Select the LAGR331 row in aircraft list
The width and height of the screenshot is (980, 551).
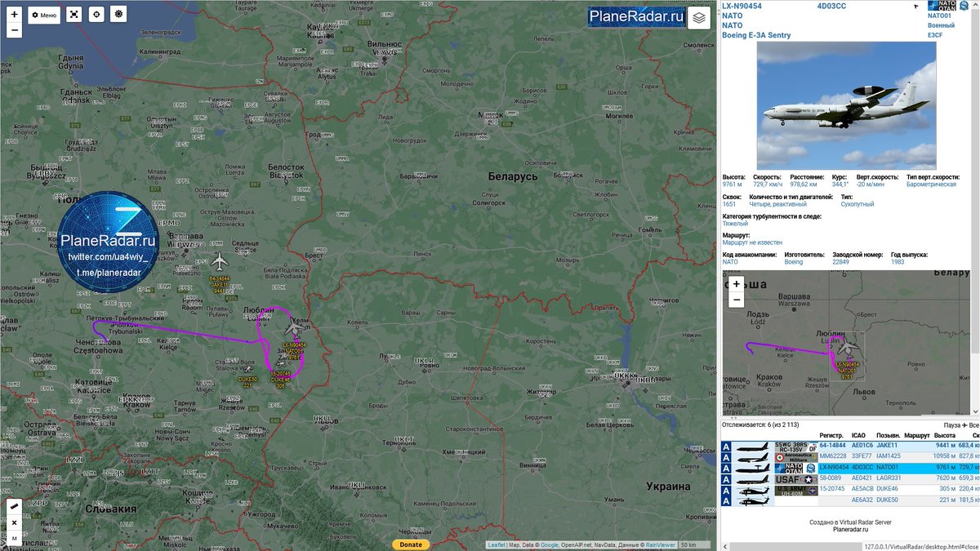coord(850,478)
